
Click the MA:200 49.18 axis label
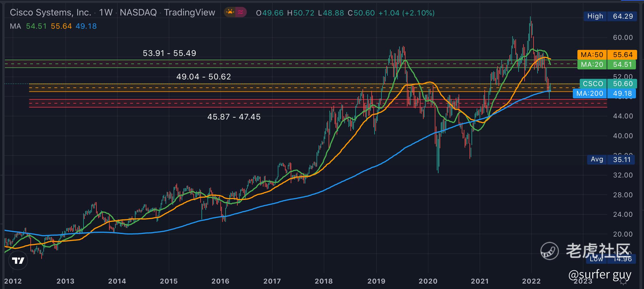tap(604, 93)
